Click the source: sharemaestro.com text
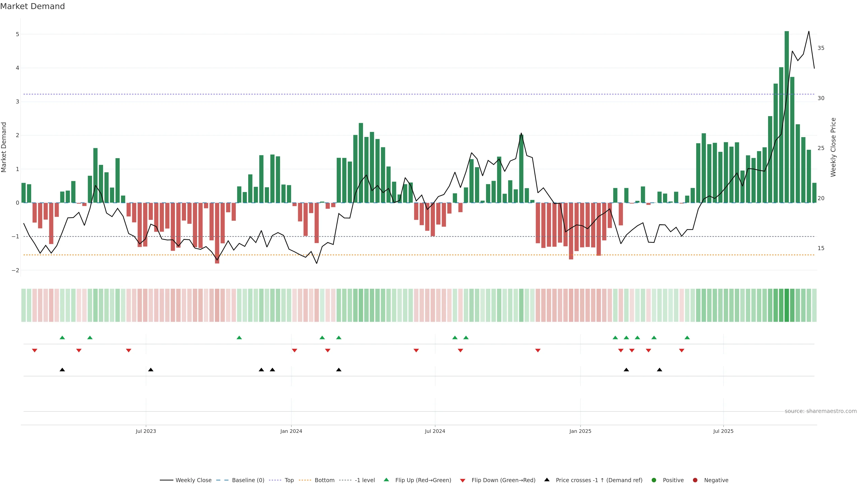The height and width of the screenshot is (488, 868). (x=821, y=411)
